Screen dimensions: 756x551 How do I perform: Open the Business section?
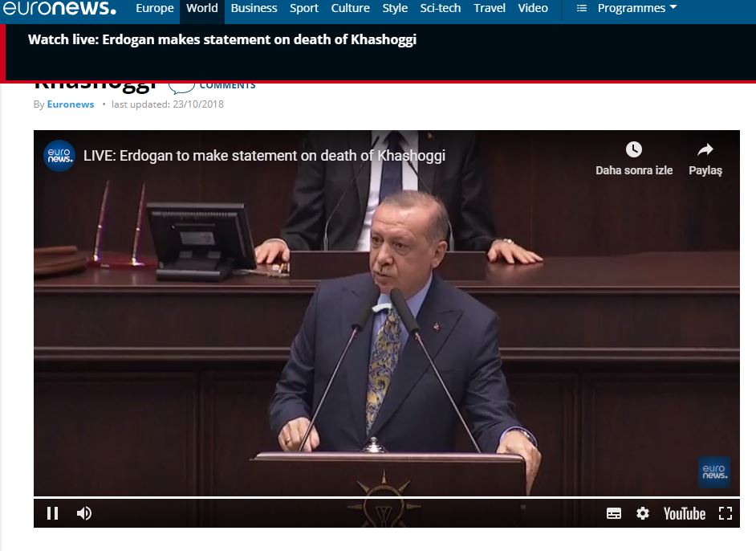point(254,8)
